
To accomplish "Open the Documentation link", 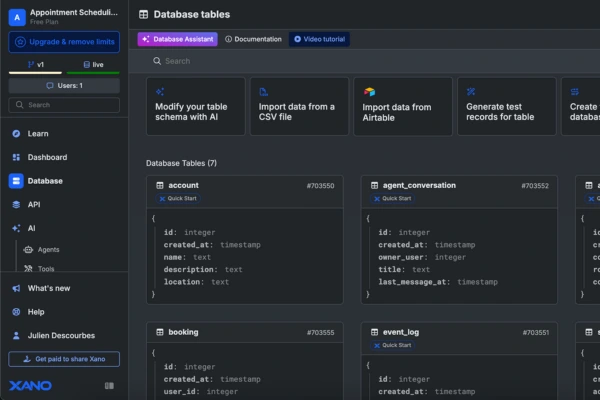I will pyautogui.click(x=253, y=39).
